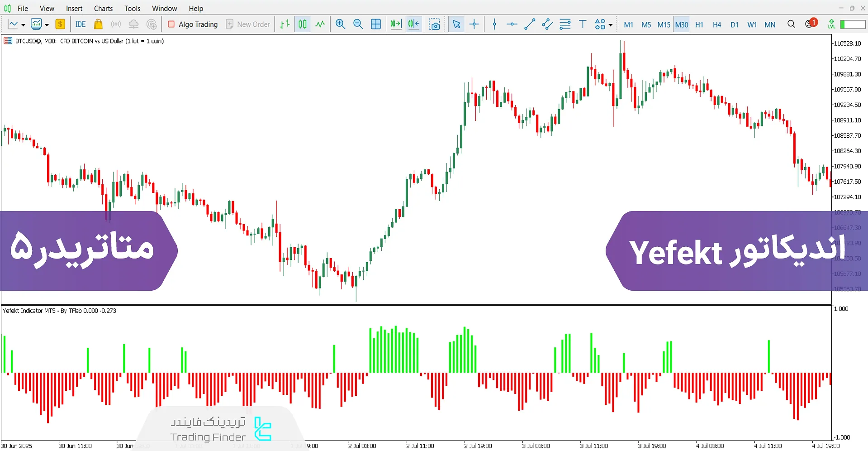
Task: Zoom in on the chart
Action: 341,24
